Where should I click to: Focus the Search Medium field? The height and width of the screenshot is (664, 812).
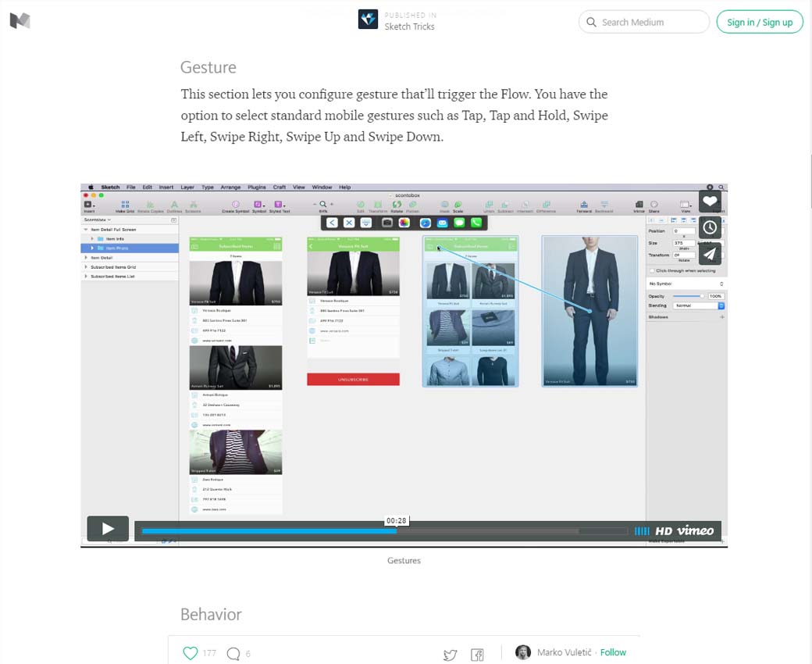pyautogui.click(x=652, y=22)
